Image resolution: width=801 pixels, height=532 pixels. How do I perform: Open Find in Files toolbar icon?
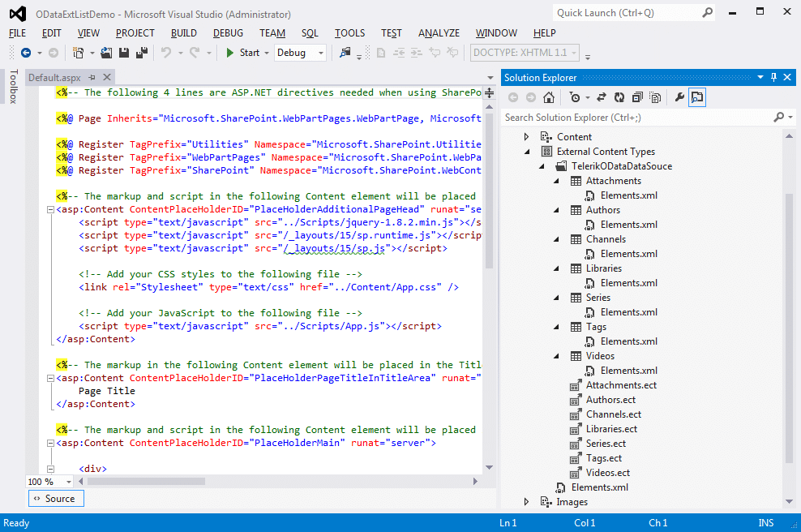(345, 53)
